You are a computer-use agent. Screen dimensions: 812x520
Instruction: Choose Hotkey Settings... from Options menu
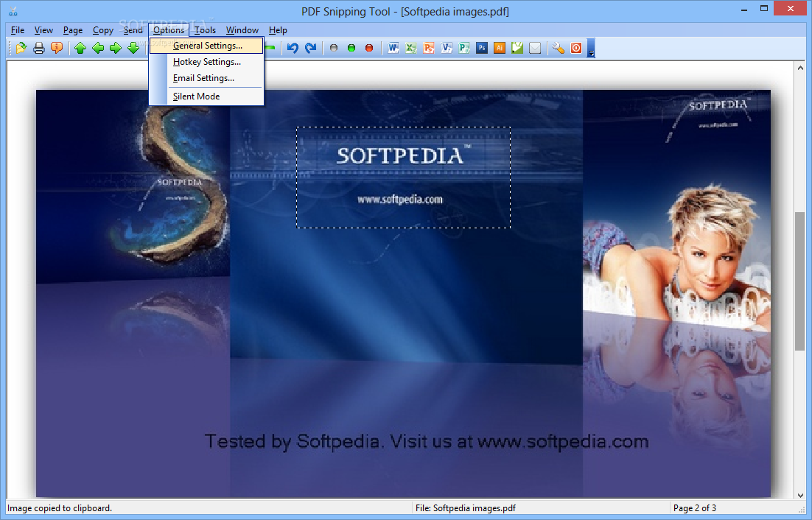point(206,62)
